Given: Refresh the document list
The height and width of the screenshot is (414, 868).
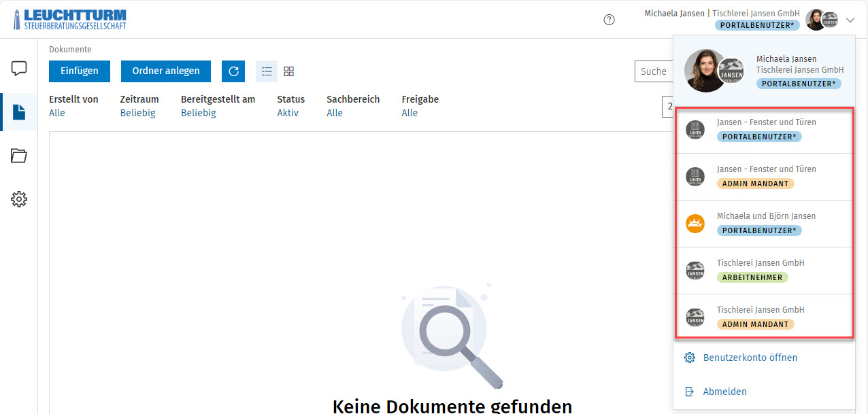Looking at the screenshot, I should 233,71.
